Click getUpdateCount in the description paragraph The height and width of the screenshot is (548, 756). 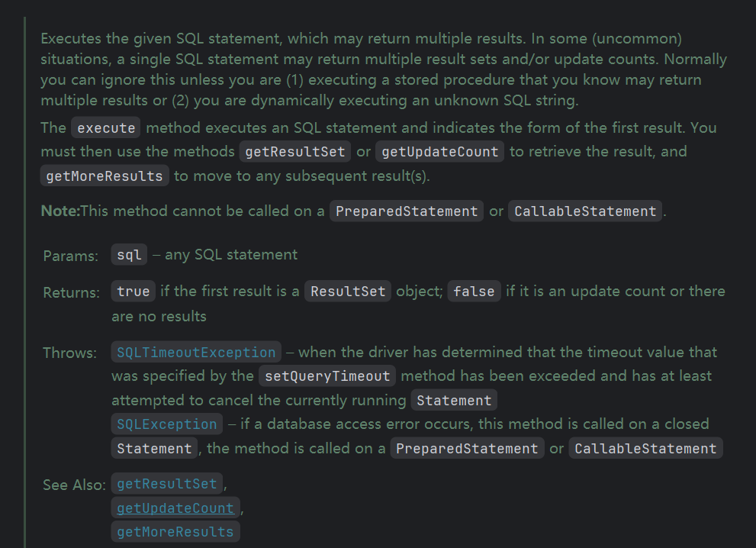[440, 152]
